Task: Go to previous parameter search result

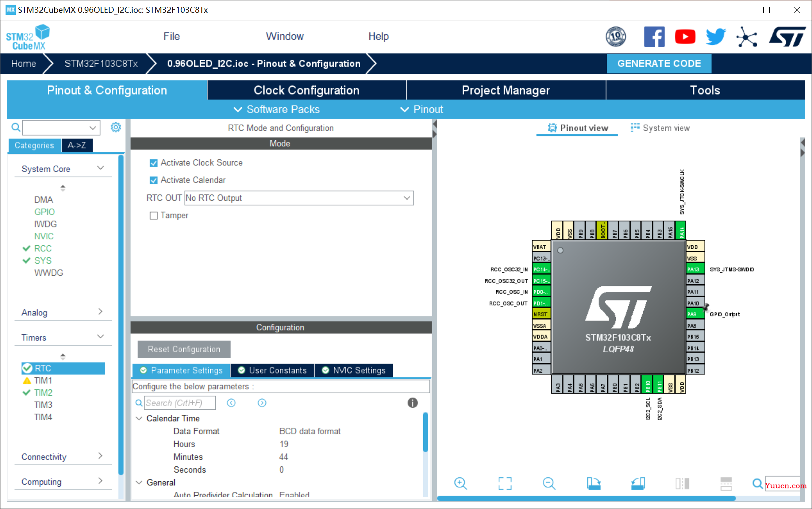Action: pyautogui.click(x=231, y=403)
